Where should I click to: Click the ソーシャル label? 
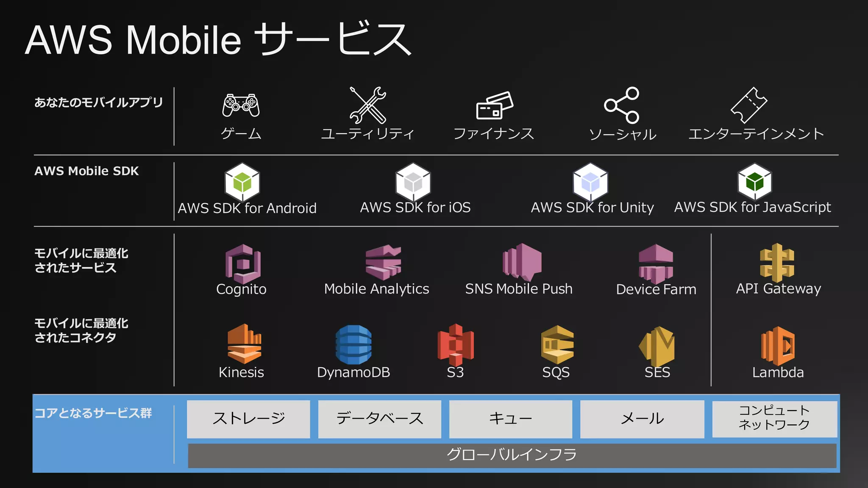click(x=623, y=134)
